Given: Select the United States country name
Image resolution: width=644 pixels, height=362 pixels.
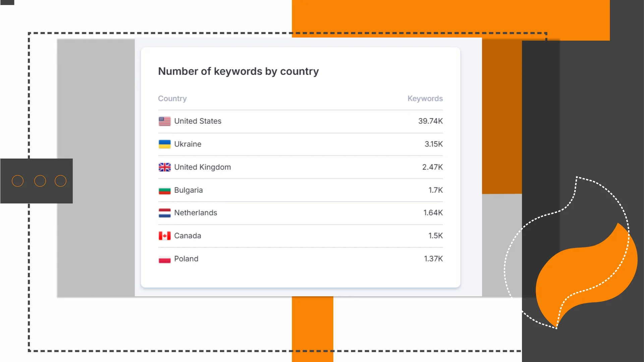Looking at the screenshot, I should coord(198,121).
